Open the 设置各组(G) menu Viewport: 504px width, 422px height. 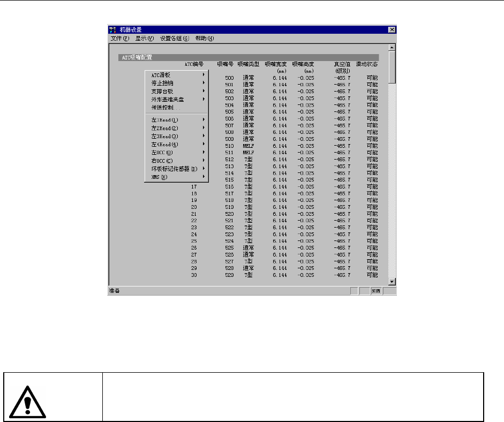(175, 38)
